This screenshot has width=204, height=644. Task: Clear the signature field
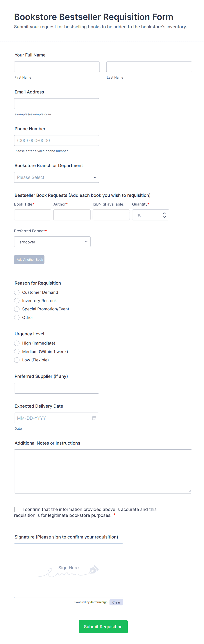pyautogui.click(x=116, y=602)
